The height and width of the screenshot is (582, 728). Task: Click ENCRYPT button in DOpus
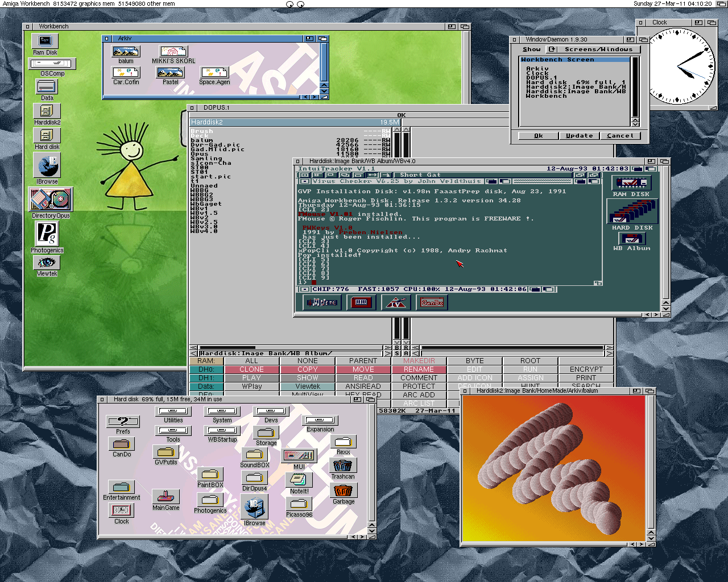click(586, 369)
